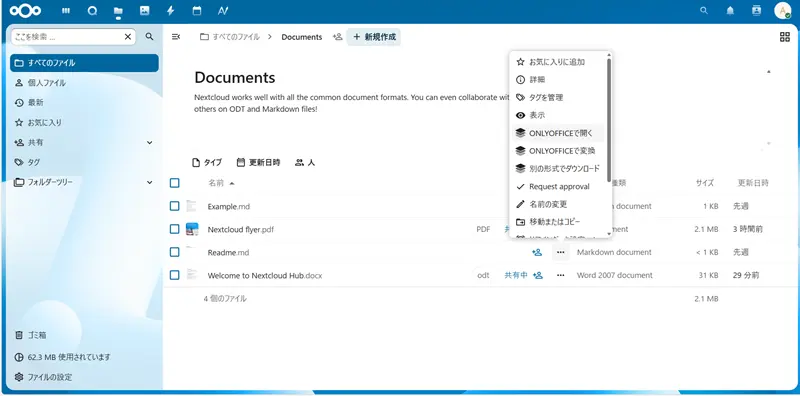Screen dimensions: 800x396
Task: Open the Example.md file name
Action: [229, 206]
